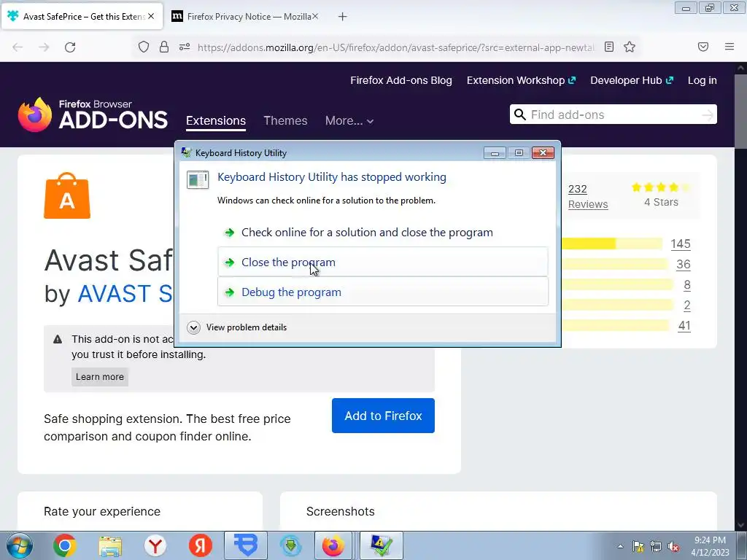Click the AVAST author link
This screenshot has width=747, height=560.
pos(125,294)
